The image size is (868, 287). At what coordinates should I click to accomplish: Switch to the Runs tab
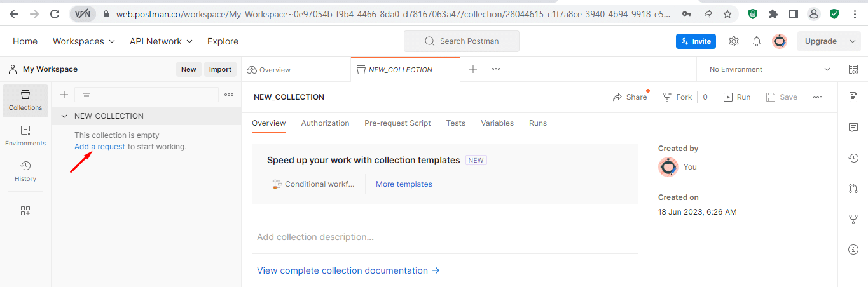pyautogui.click(x=538, y=123)
